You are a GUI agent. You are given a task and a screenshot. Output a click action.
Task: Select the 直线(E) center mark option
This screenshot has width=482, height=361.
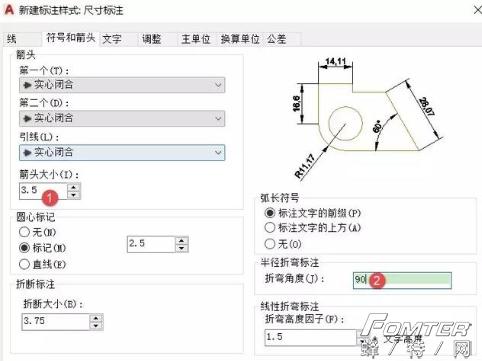point(42,264)
